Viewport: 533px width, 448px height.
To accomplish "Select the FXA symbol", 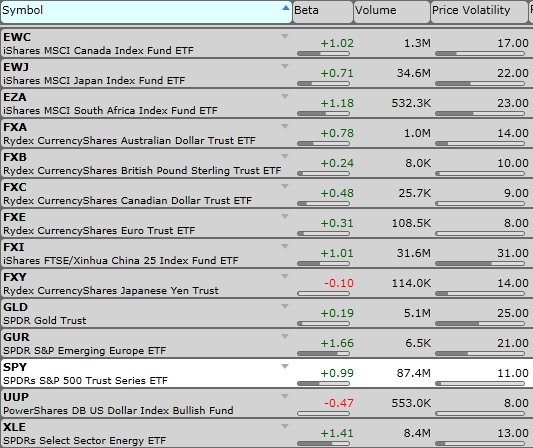I will pos(15,127).
